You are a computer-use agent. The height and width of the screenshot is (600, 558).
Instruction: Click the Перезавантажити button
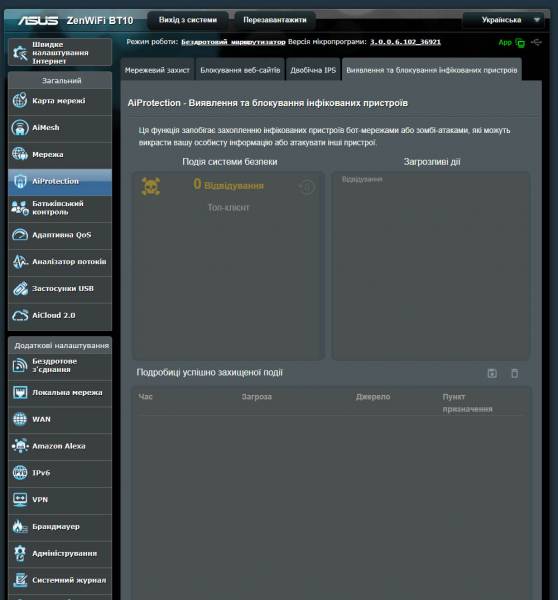[x=275, y=20]
